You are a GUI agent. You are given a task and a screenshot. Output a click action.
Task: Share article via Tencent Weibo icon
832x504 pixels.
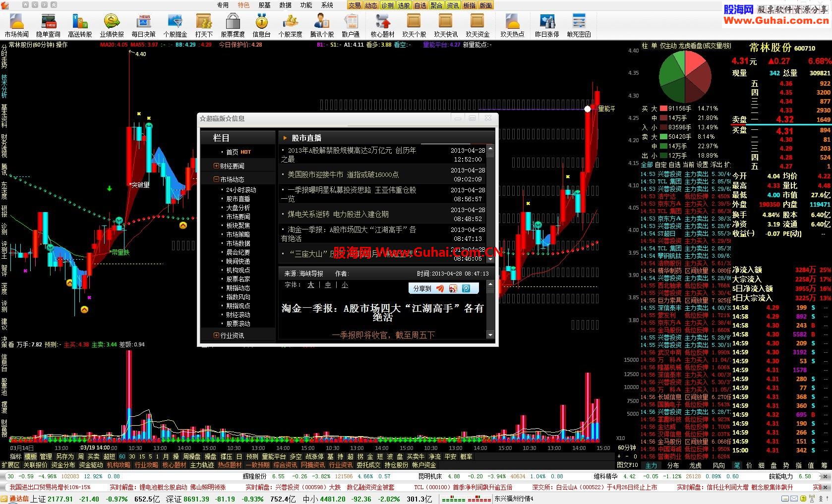click(x=466, y=288)
